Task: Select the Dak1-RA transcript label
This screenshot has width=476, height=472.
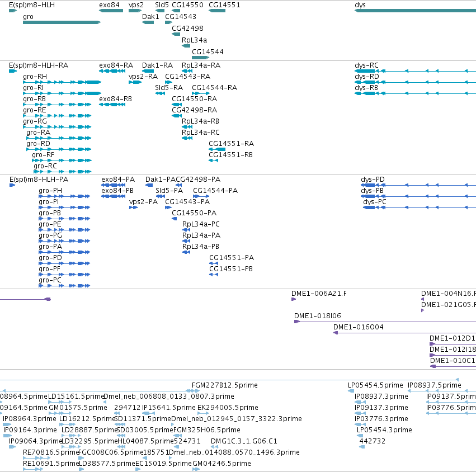Action: coord(157,65)
